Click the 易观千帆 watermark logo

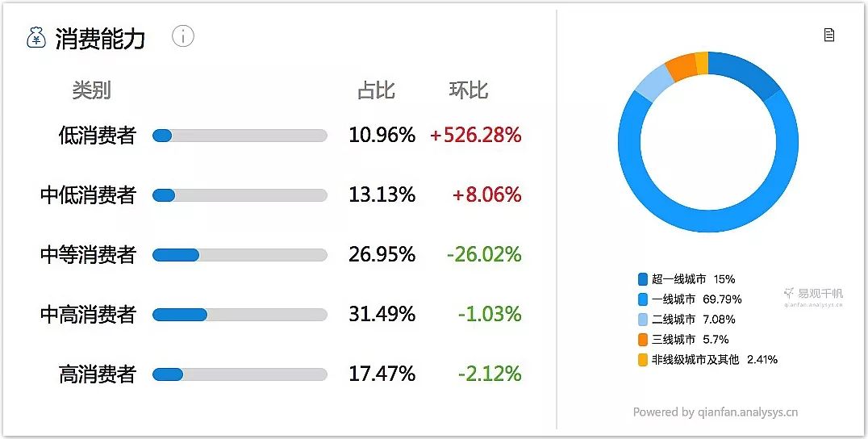click(x=813, y=295)
